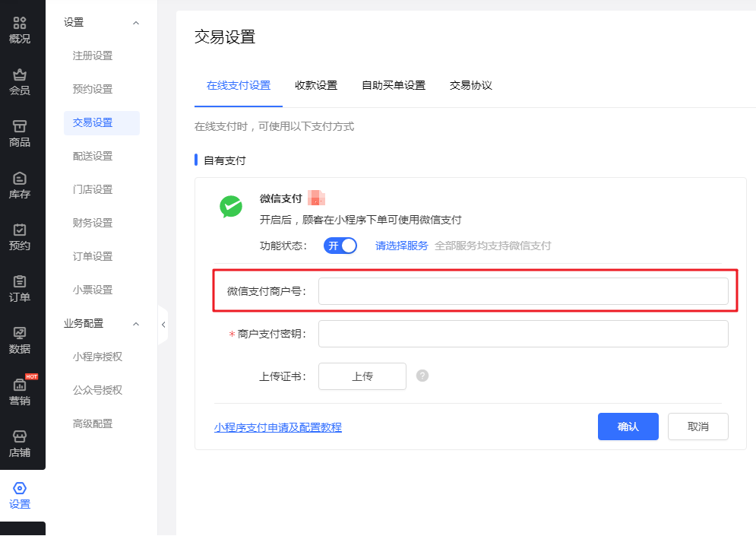Open the 概况 overview icon in sidebar
This screenshot has height=536, width=756.
pos(20,23)
